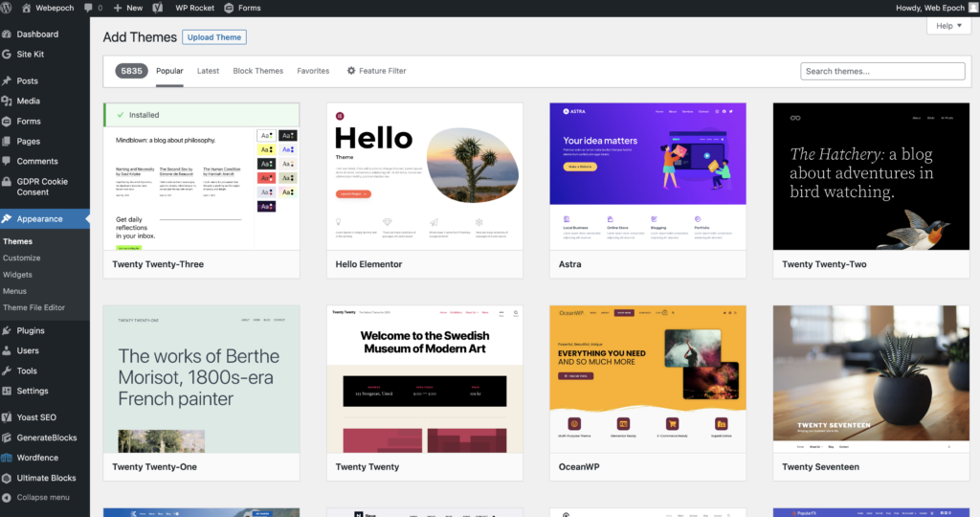Screen dimensions: 980x517
Task: Open the Yoast icon in admin bar
Action: point(158,8)
